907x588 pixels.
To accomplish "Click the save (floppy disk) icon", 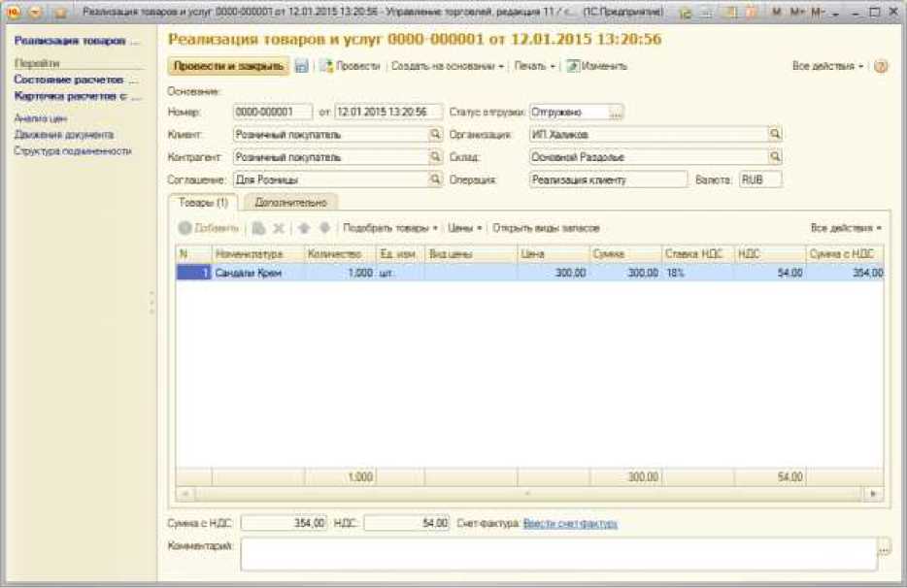I will click(x=302, y=67).
